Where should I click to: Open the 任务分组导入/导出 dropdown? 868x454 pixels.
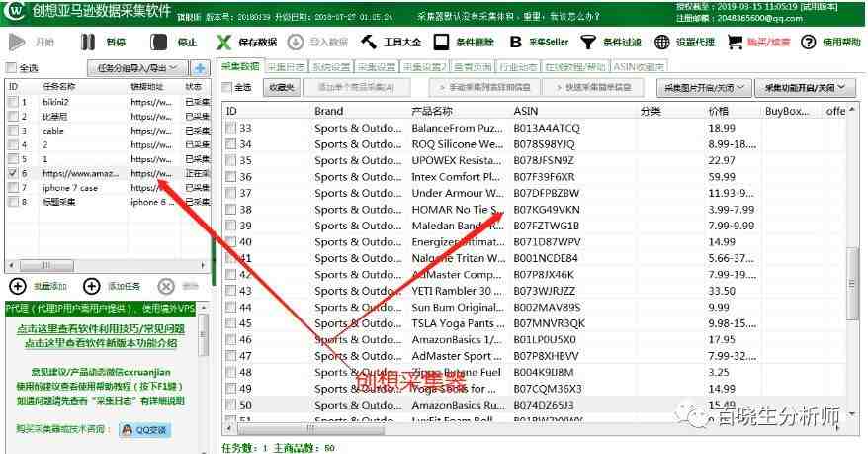[x=137, y=68]
